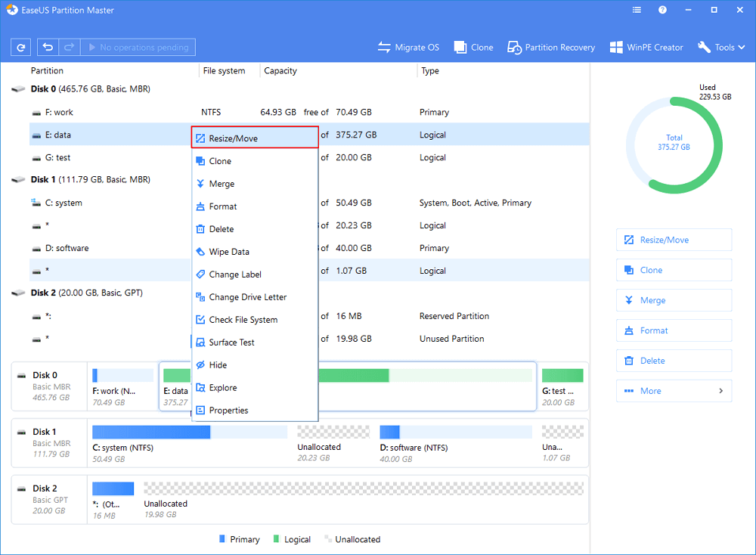Viewport: 756px width, 555px height.
Task: Select the 16 MB reserved block on Disk 2
Action: click(x=113, y=501)
